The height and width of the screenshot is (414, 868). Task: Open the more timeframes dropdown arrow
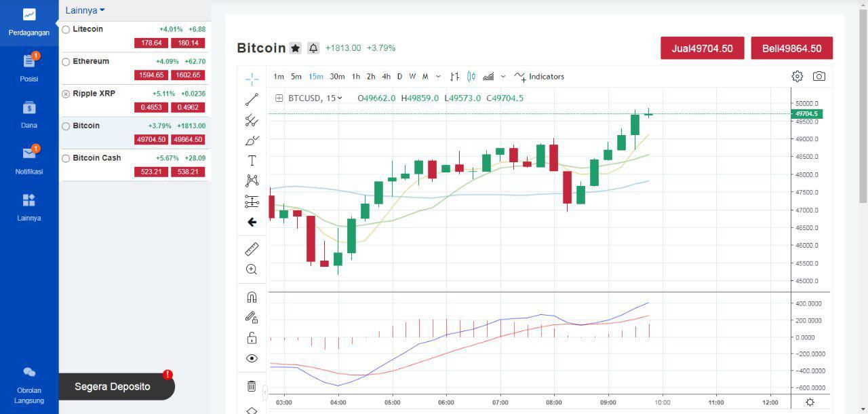tap(438, 77)
